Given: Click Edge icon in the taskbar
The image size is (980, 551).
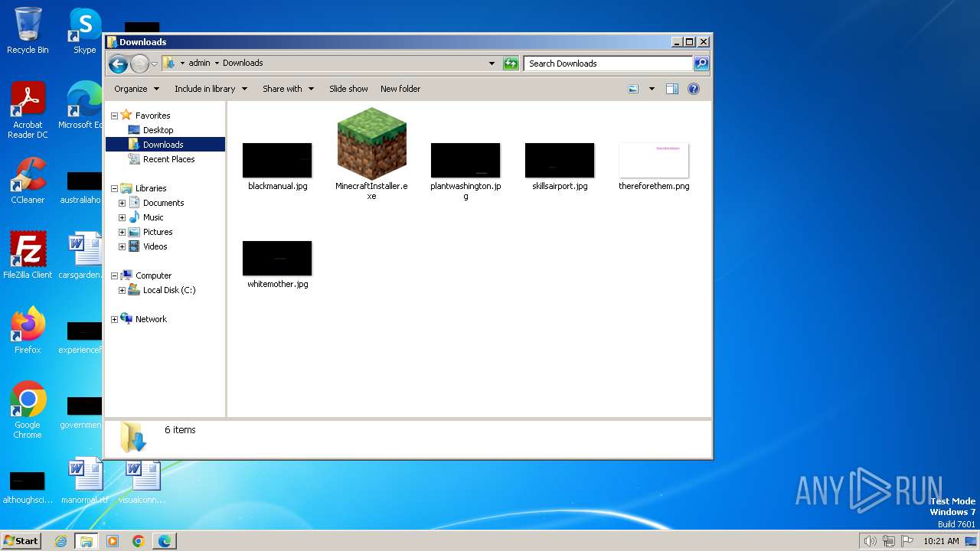Looking at the screenshot, I should (x=165, y=541).
